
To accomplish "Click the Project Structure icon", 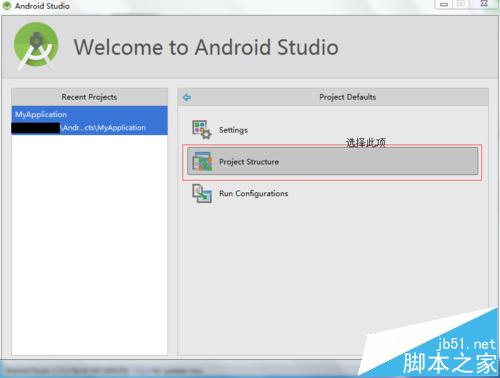I will [202, 162].
